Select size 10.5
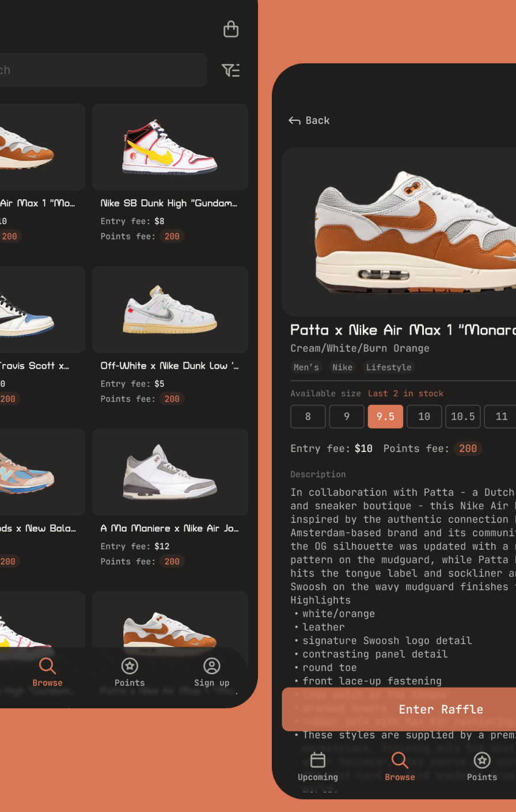 coord(463,416)
